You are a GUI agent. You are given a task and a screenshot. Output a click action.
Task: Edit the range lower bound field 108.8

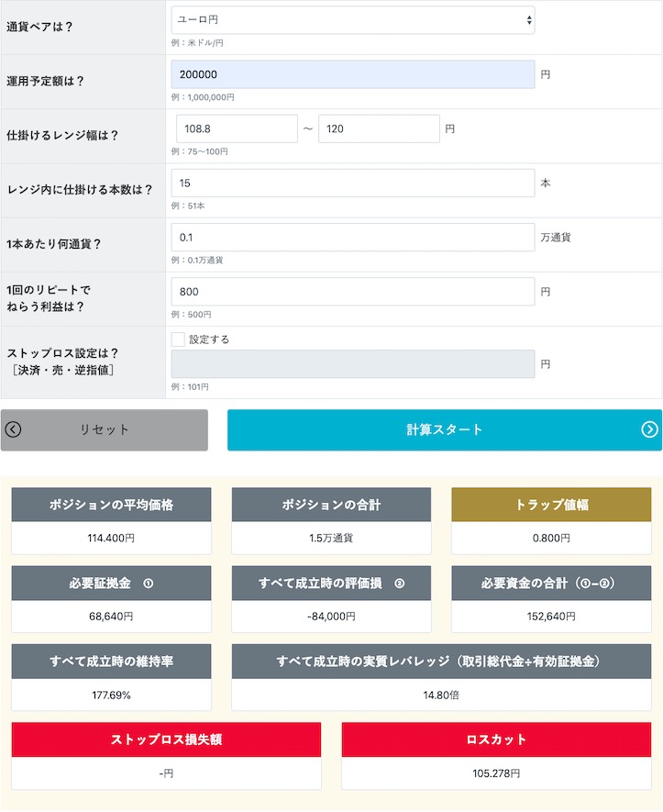pyautogui.click(x=237, y=129)
